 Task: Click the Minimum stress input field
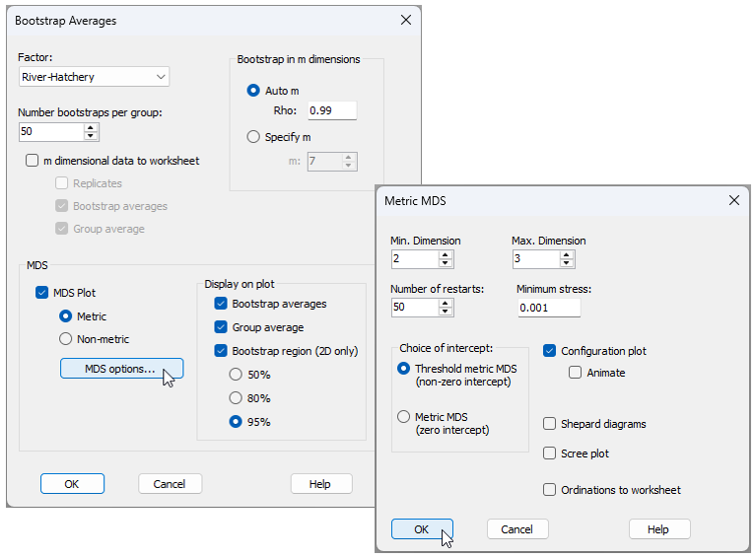[548, 308]
